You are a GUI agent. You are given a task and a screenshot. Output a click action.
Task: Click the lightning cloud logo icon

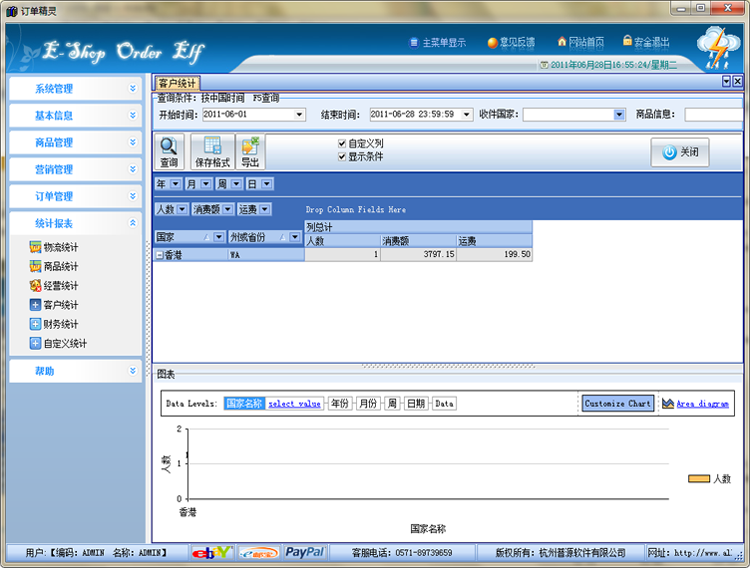pyautogui.click(x=718, y=47)
